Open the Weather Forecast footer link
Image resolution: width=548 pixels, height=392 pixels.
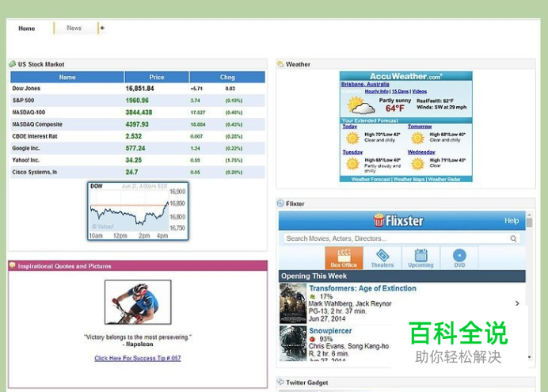click(x=371, y=179)
